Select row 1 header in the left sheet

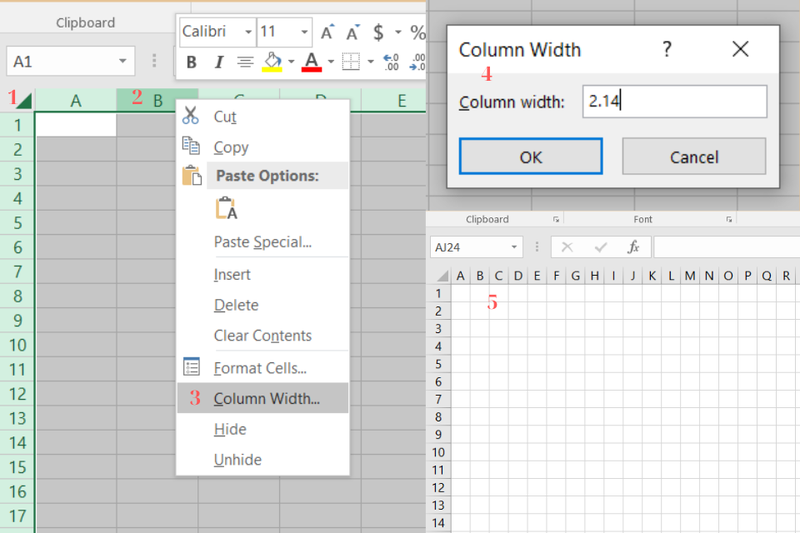pos(17,125)
